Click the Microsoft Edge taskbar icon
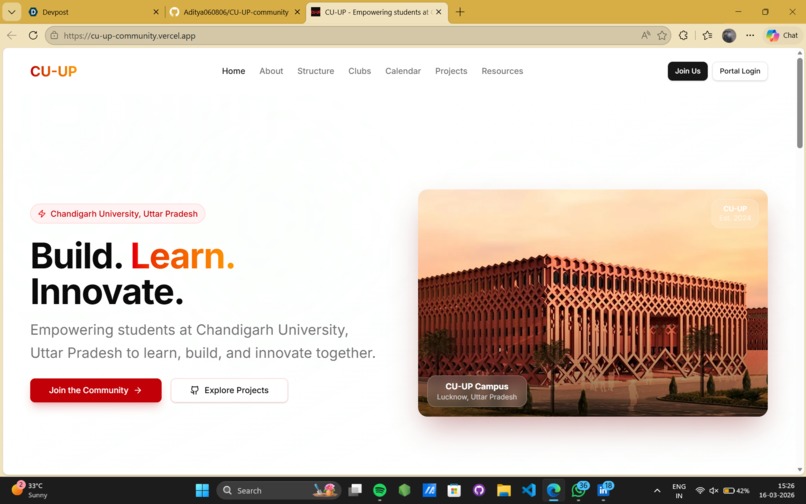Image resolution: width=806 pixels, height=504 pixels. pyautogui.click(x=553, y=490)
